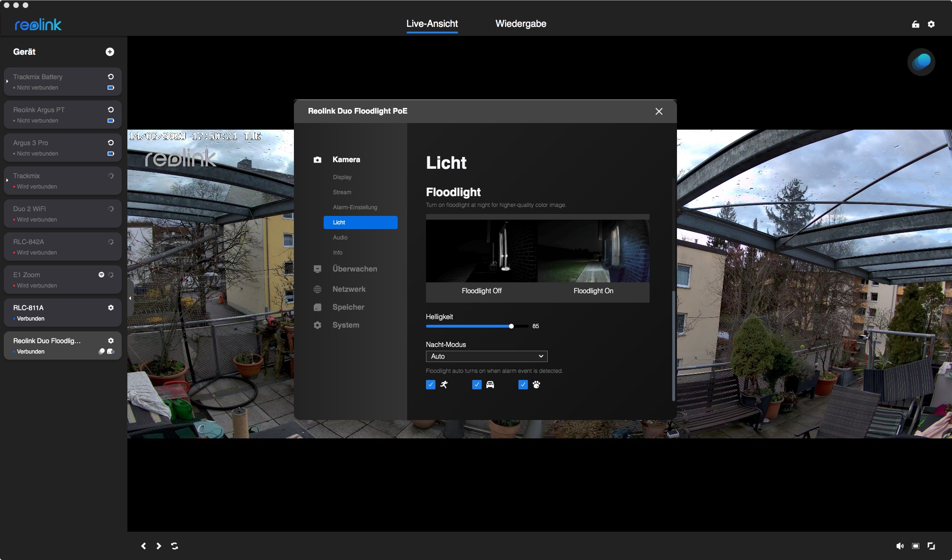Adjust Helligkeit brightness slider

511,326
